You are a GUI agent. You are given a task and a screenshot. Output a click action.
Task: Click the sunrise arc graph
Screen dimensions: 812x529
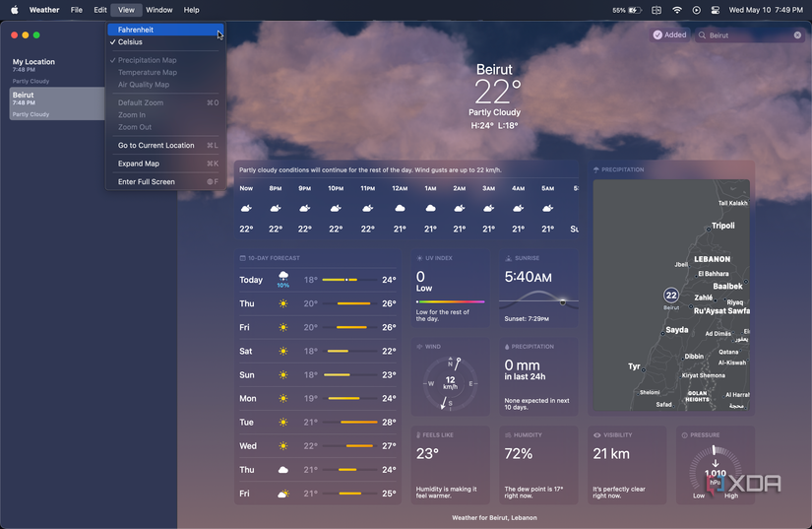pyautogui.click(x=538, y=300)
